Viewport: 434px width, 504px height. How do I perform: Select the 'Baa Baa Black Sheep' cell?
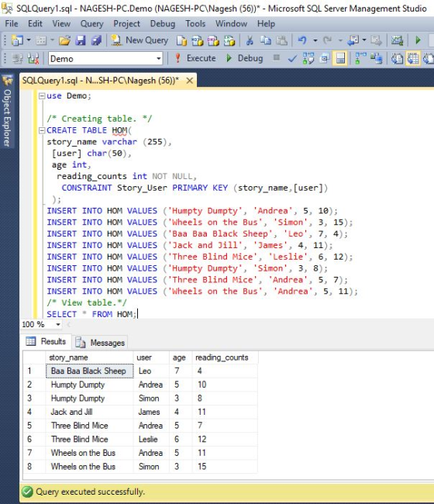pyautogui.click(x=89, y=371)
